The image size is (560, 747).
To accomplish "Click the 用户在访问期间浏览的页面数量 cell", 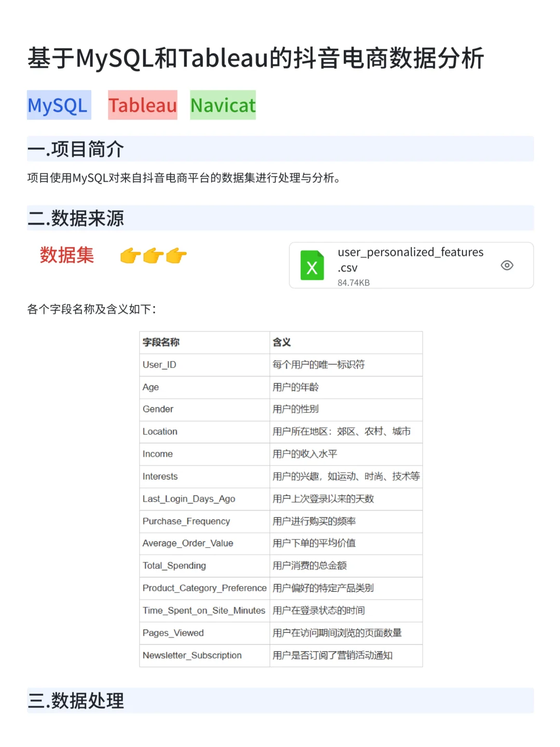I will pos(346,633).
